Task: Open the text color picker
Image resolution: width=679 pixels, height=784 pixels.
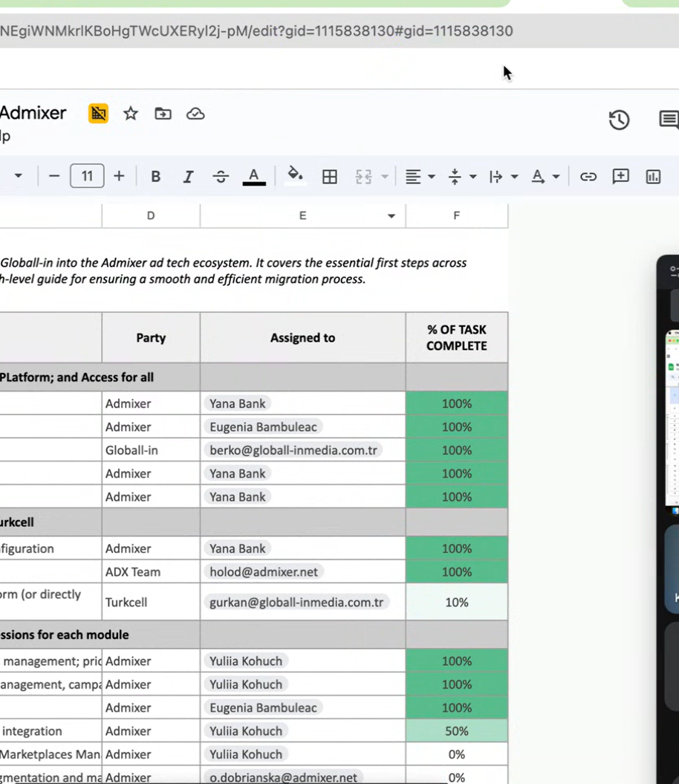Action: point(254,176)
